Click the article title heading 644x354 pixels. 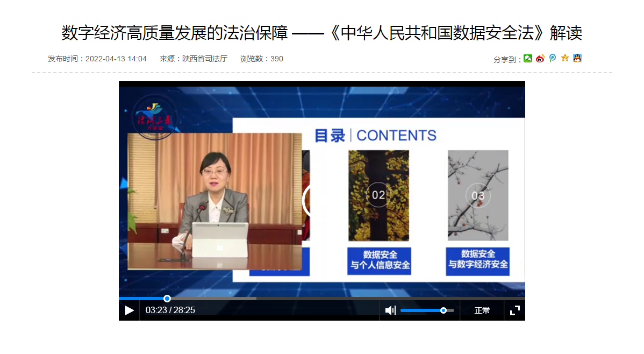321,33
